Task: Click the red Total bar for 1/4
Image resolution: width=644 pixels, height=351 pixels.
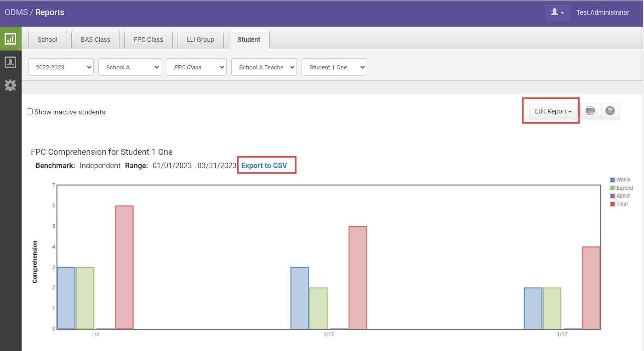Action: 124,267
